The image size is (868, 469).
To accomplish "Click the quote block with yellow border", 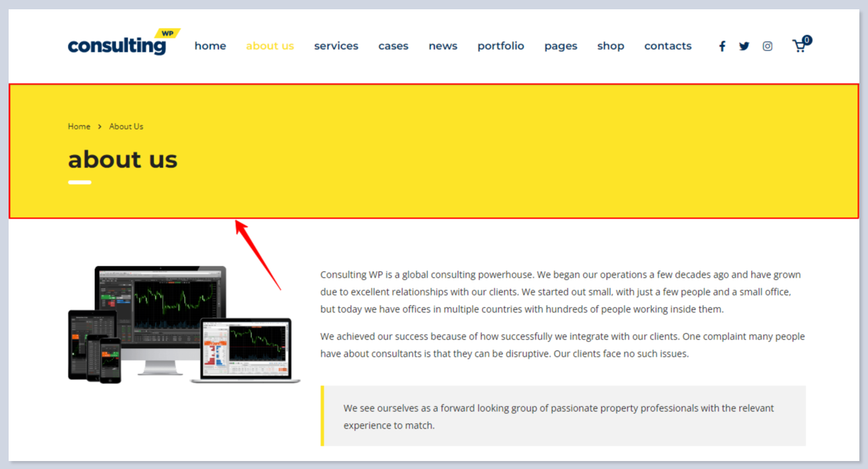I will pyautogui.click(x=563, y=416).
